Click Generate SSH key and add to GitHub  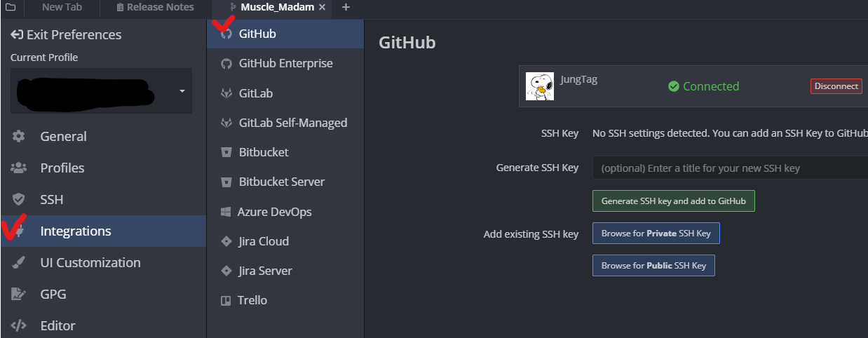(673, 201)
